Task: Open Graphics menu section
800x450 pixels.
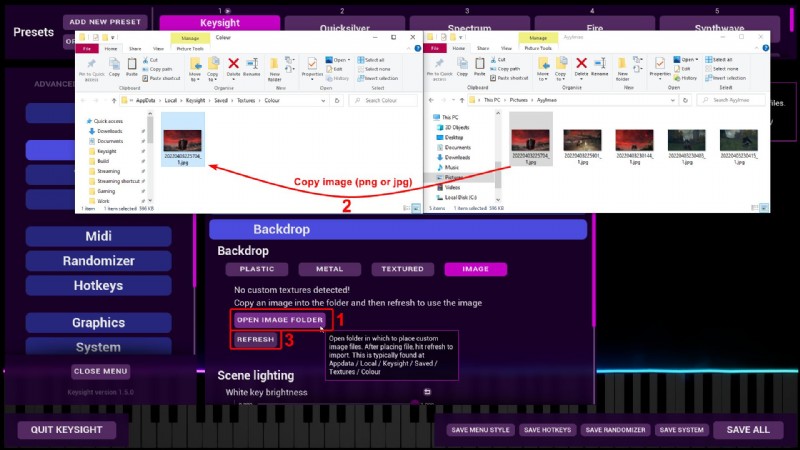Action: pyautogui.click(x=98, y=322)
